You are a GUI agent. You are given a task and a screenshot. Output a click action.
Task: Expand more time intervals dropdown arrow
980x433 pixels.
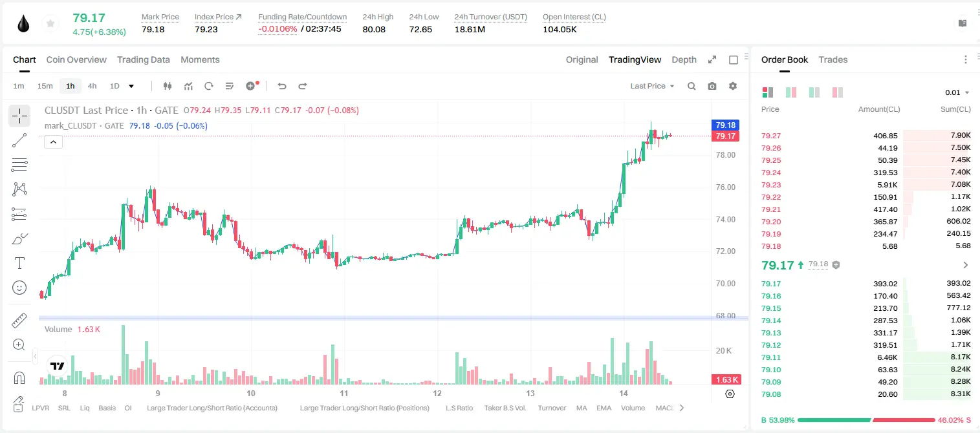pos(131,86)
